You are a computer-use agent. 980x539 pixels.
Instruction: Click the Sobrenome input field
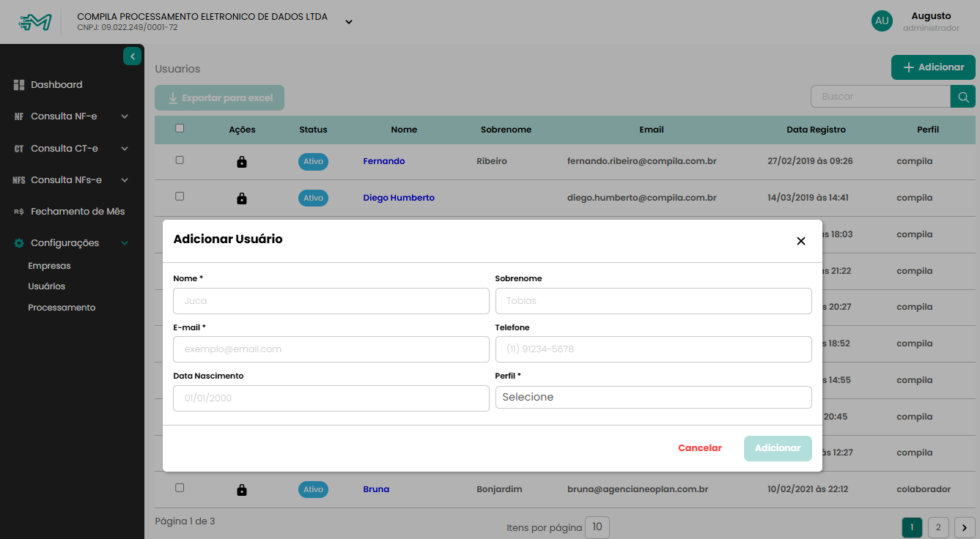[x=654, y=301]
